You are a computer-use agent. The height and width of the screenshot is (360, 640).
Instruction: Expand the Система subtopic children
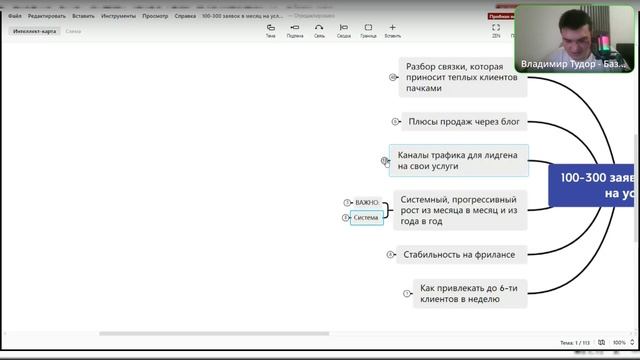(x=345, y=218)
